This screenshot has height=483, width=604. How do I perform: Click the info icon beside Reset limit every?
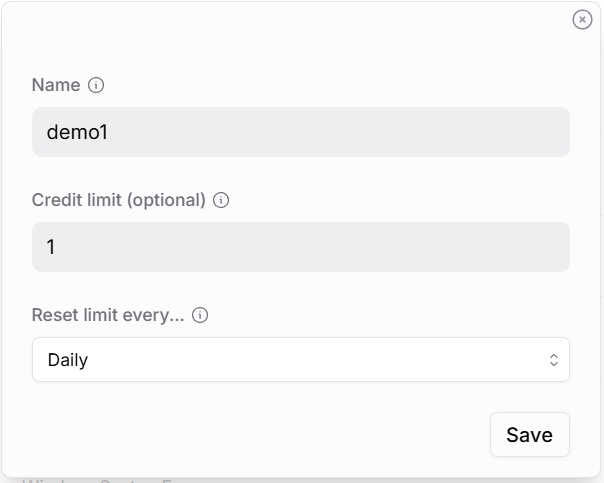[x=200, y=315]
